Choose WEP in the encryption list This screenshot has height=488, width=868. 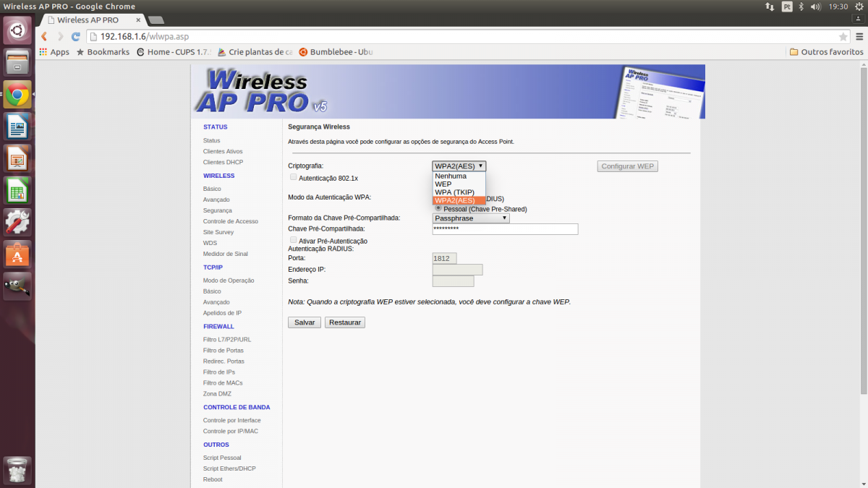coord(459,184)
